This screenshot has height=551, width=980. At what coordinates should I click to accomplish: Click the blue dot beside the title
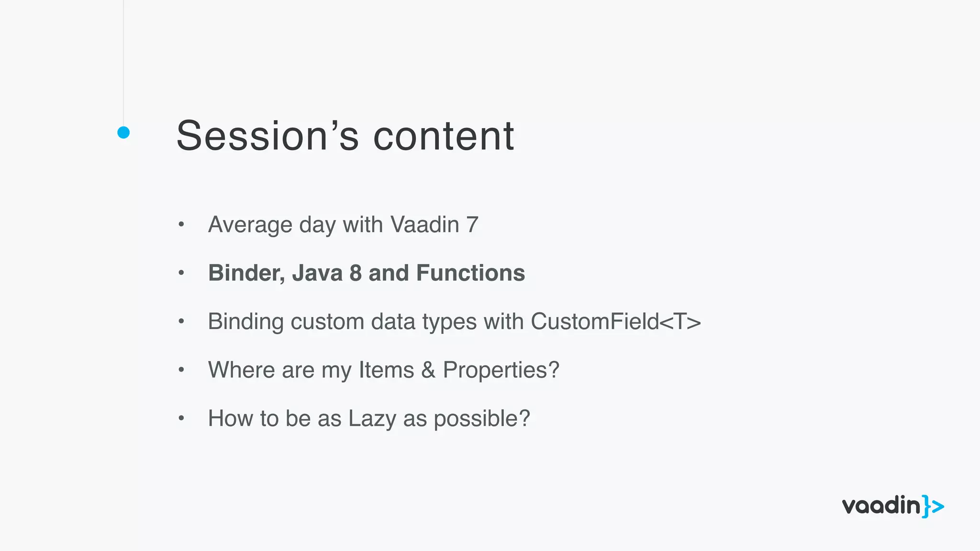click(123, 132)
